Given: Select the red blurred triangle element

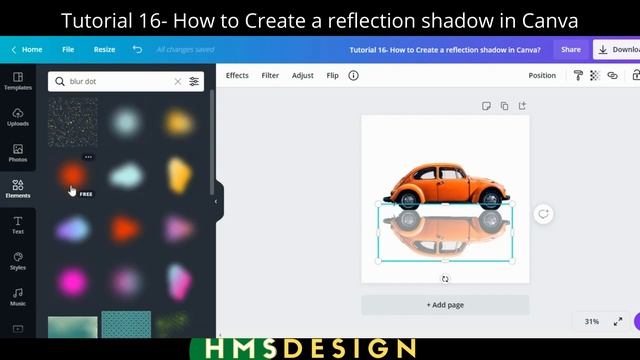Looking at the screenshot, I should point(125,229).
